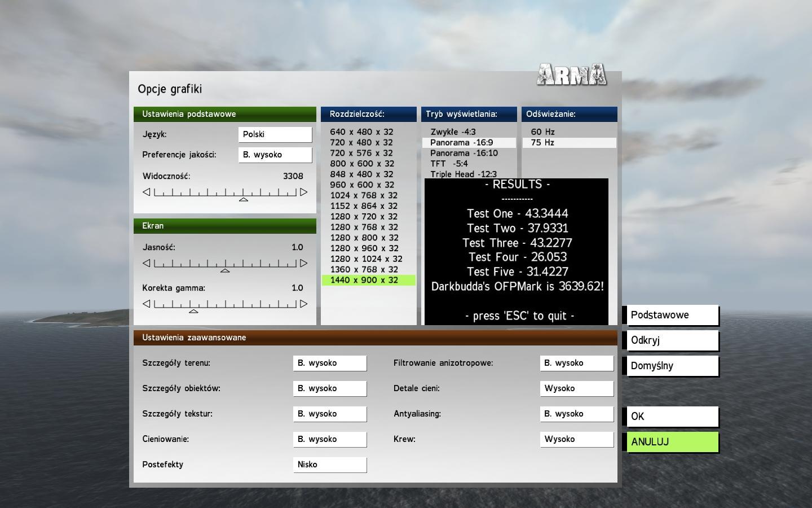The width and height of the screenshot is (812, 508).
Task: Select the 60 Hz refresh rate
Action: (x=542, y=132)
